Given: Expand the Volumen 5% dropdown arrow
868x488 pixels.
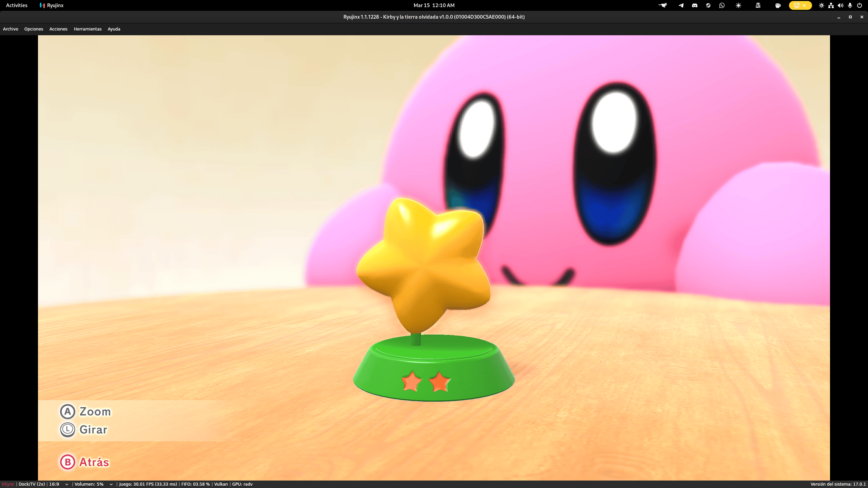Looking at the screenshot, I should tap(111, 484).
